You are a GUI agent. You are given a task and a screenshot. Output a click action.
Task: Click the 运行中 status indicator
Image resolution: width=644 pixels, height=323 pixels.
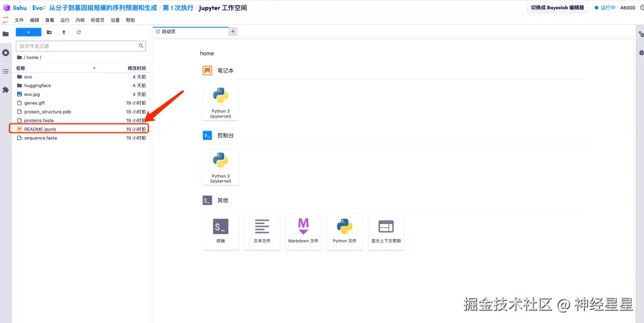[x=605, y=7]
